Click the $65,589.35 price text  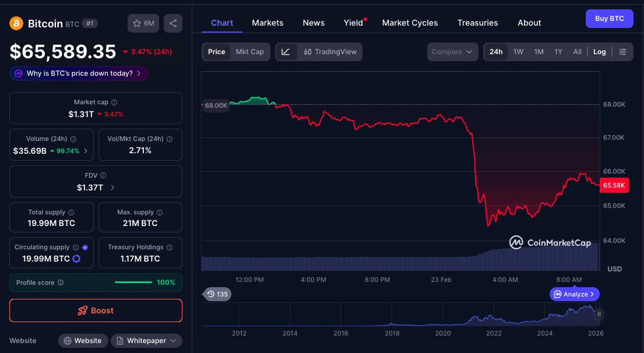[63, 52]
